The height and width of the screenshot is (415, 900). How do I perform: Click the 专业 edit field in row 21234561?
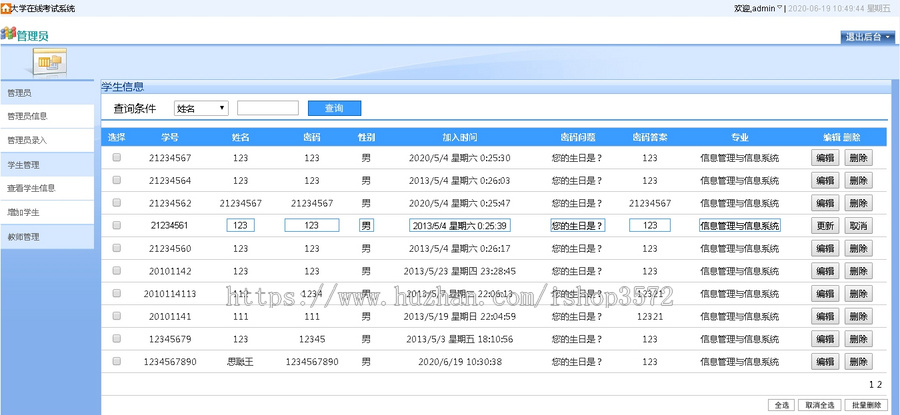coord(739,226)
